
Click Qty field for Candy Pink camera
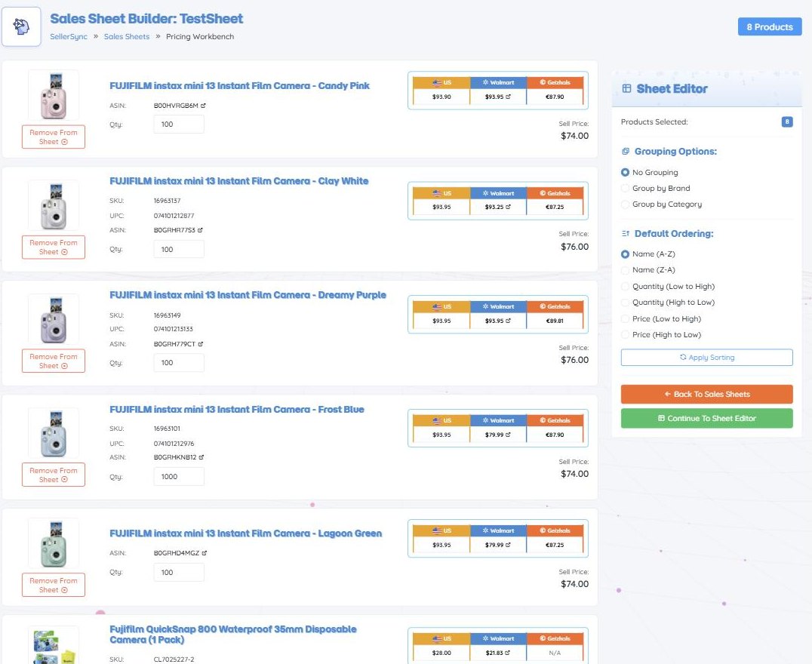coord(179,124)
